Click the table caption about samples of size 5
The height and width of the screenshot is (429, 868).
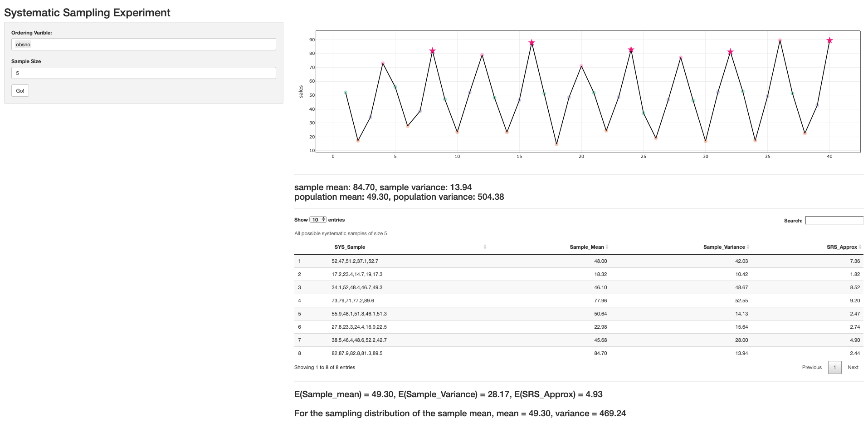[x=341, y=233]
